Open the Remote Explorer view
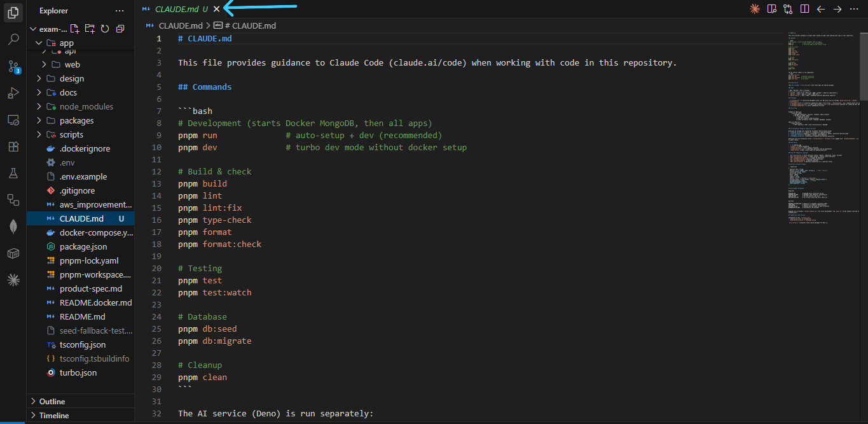The width and height of the screenshot is (868, 424). (13, 120)
